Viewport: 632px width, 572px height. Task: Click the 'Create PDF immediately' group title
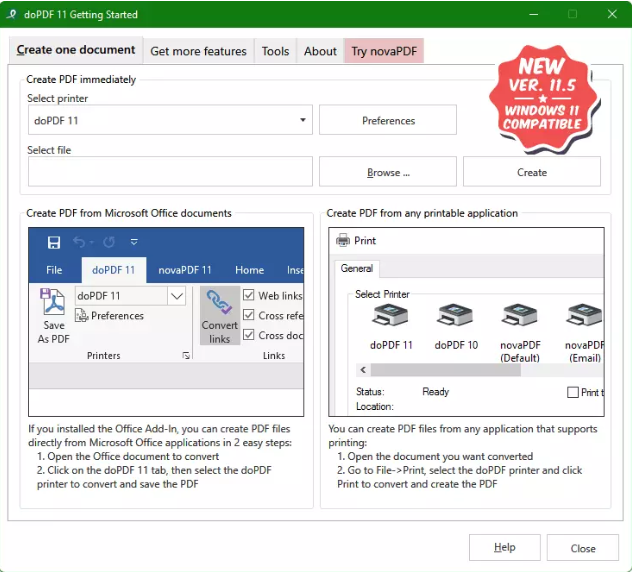click(x=81, y=79)
